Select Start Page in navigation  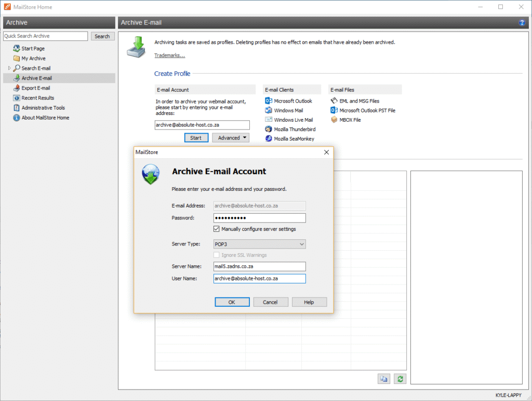[x=33, y=48]
